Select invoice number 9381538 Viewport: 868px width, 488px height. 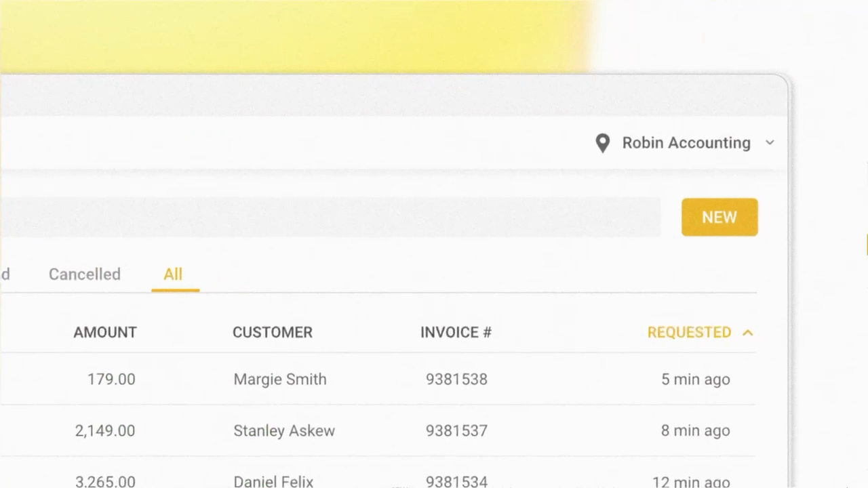[456, 379]
